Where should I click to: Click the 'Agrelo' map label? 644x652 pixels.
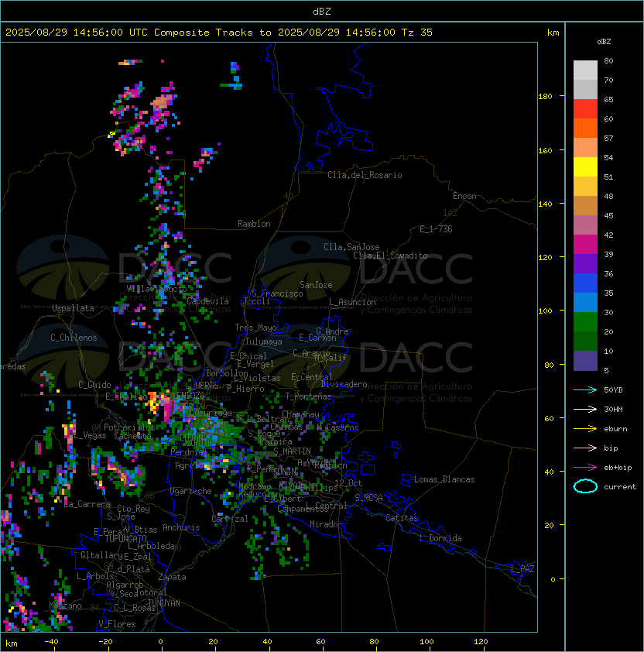189,465
